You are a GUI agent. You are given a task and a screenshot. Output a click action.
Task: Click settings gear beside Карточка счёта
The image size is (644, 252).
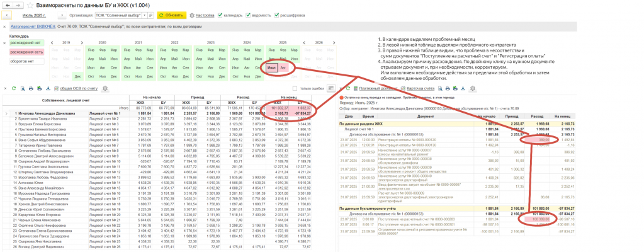coord(473,89)
